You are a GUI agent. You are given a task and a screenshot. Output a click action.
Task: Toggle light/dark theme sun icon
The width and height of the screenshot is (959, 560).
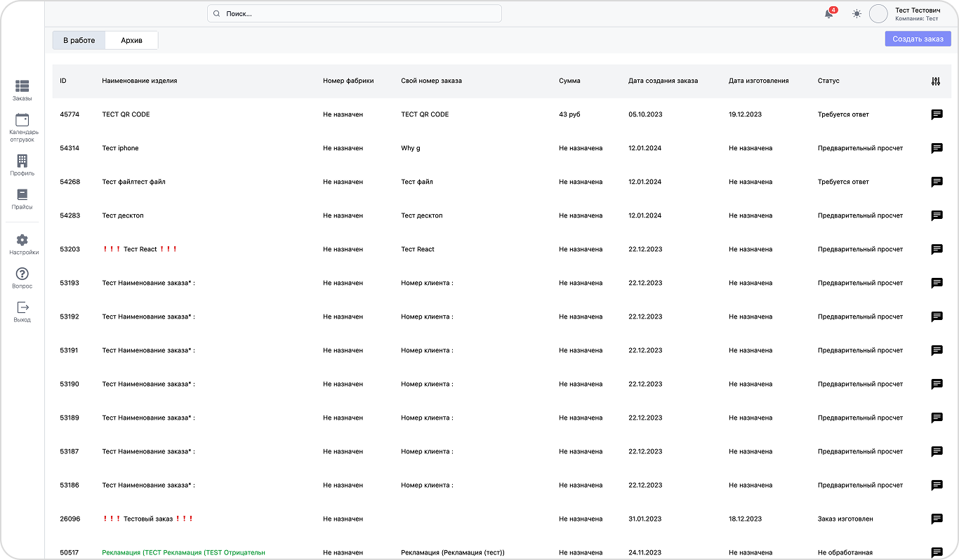857,14
